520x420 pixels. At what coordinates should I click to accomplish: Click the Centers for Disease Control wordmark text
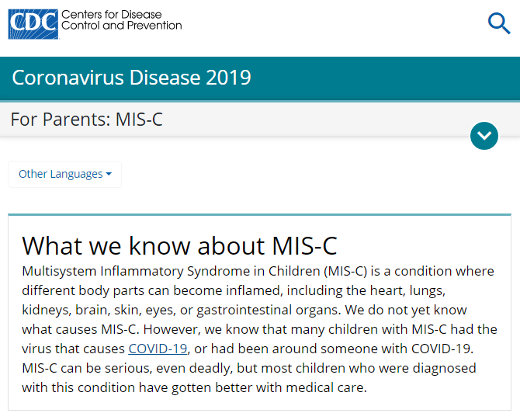click(x=121, y=19)
